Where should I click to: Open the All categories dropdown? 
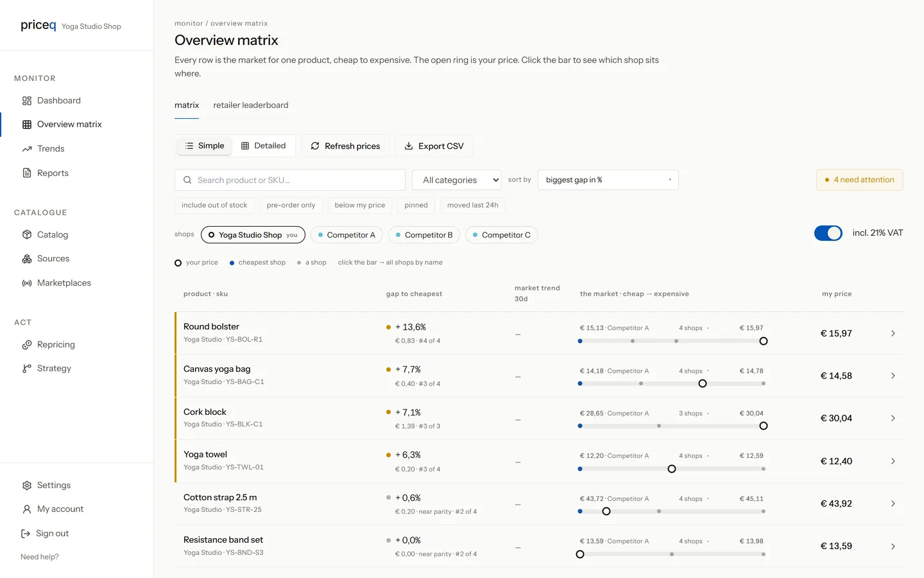point(457,180)
